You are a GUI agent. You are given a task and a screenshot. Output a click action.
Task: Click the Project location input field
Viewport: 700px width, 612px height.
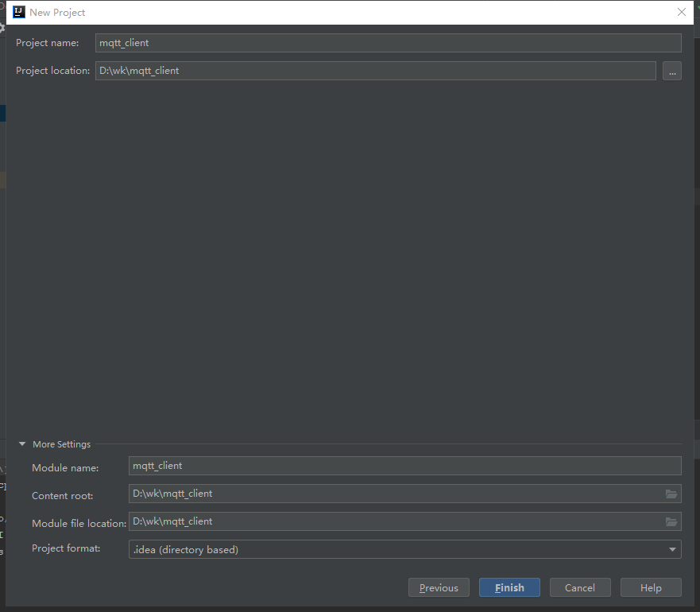pos(376,71)
